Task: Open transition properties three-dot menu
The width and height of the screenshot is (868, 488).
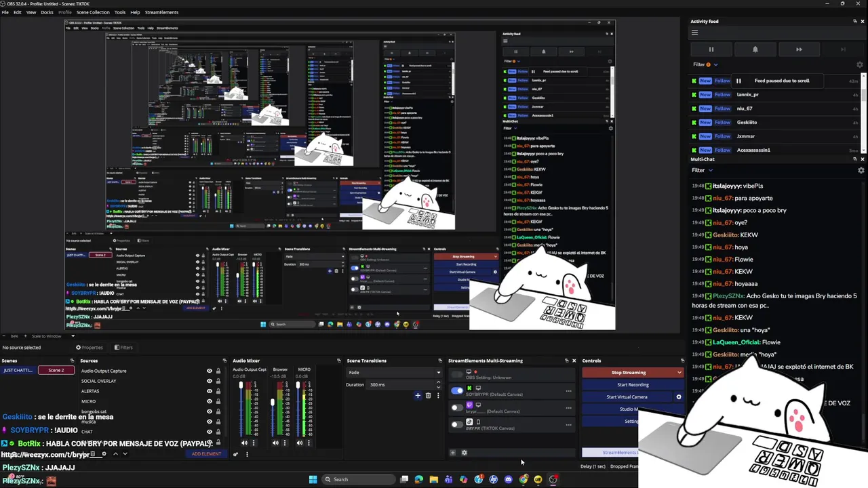Action: coord(438,395)
